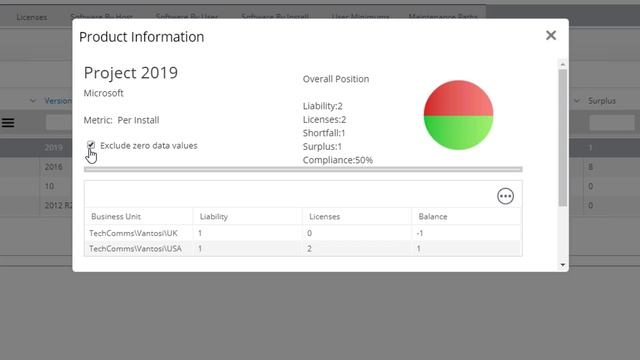Image resolution: width=640 pixels, height=360 pixels.
Task: Sort by Liability column header
Action: [214, 217]
